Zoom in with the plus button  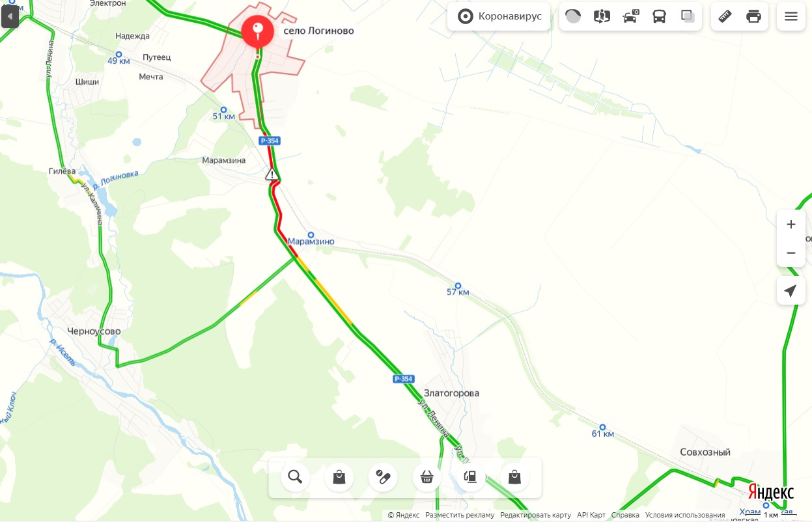point(791,225)
